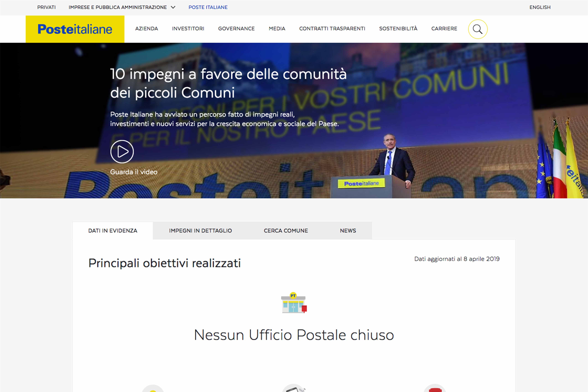Open the search magnifier icon
The height and width of the screenshot is (392, 588).
click(478, 29)
